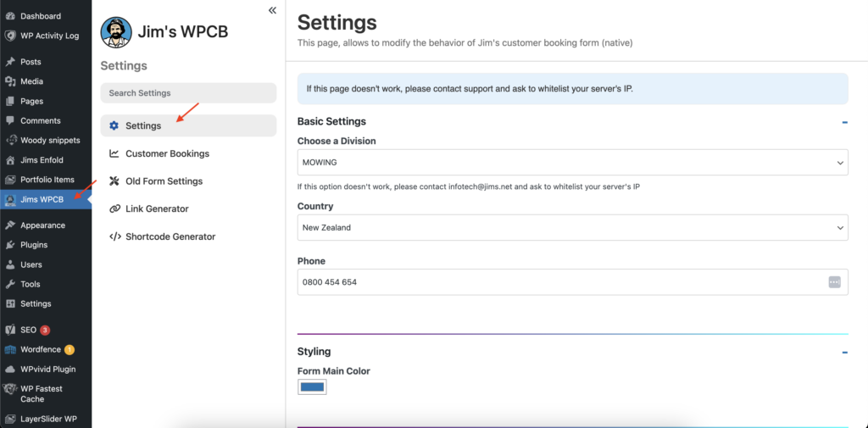Viewport: 868px width, 428px height.
Task: Collapse the plugin sidebar with double-chevron icon
Action: tap(272, 10)
